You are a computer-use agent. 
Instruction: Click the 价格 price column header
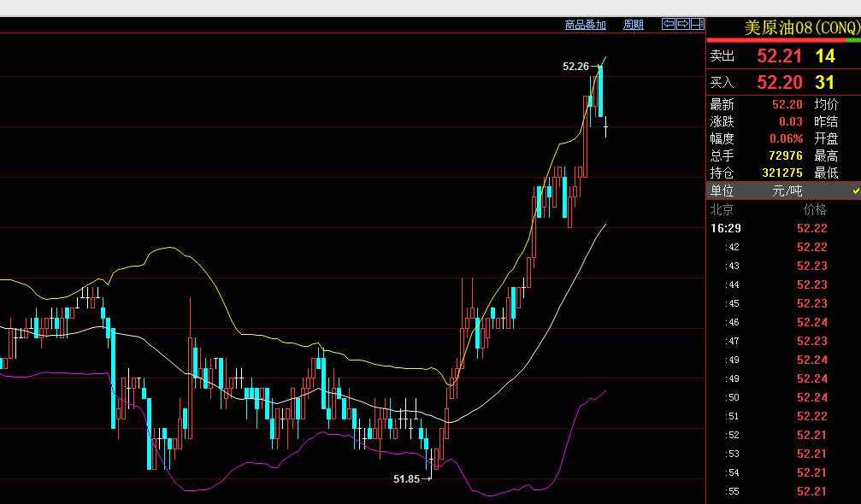pyautogui.click(x=815, y=209)
